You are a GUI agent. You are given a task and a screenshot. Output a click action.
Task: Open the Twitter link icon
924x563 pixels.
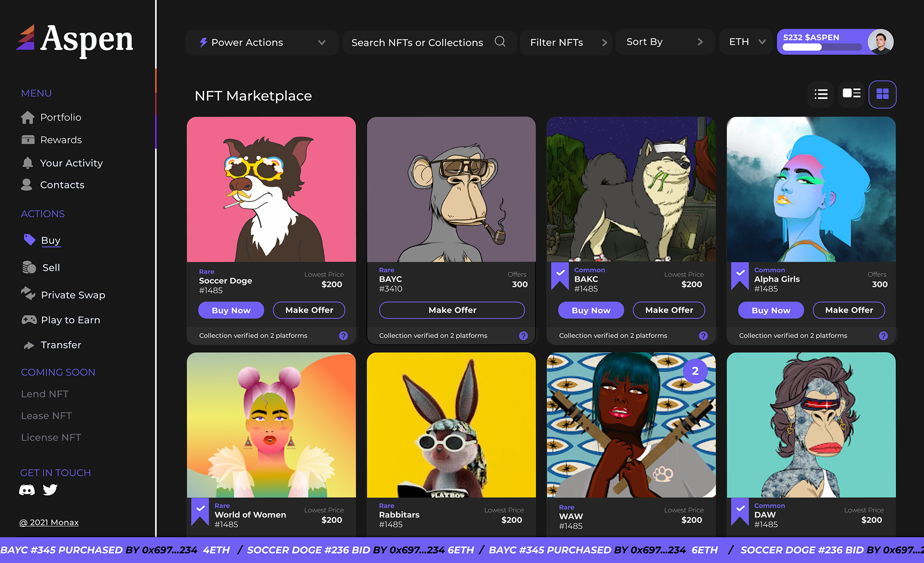50,490
